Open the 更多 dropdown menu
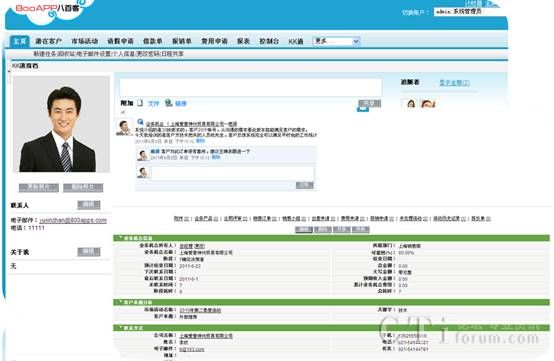The image size is (554, 361). [336, 41]
